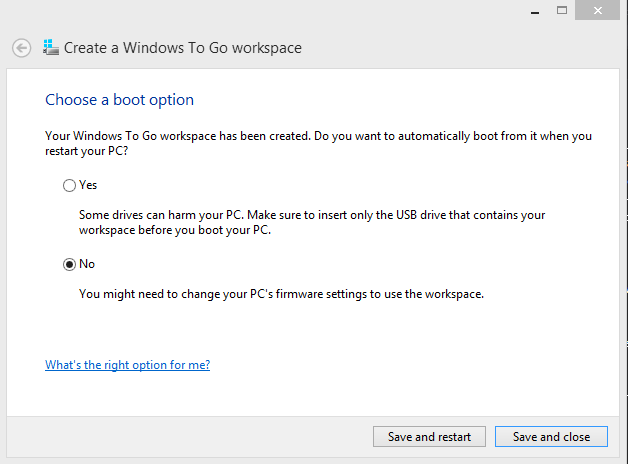This screenshot has height=464, width=628.
Task: Click the "No" option label text
Action: pos(87,264)
